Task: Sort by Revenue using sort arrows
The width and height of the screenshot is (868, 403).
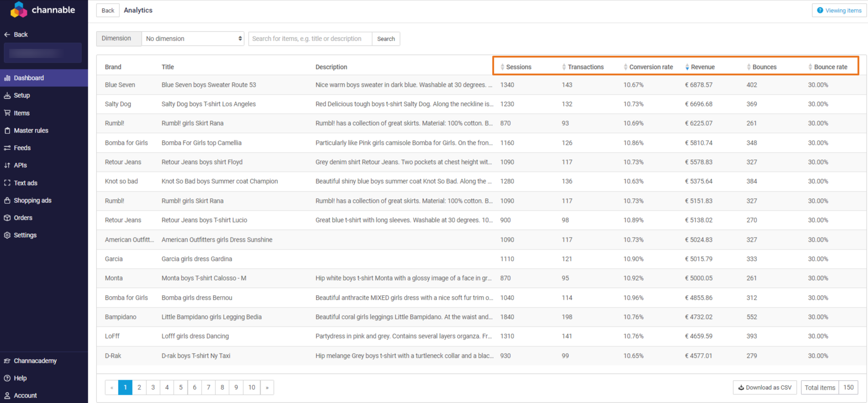Action: coord(687,67)
